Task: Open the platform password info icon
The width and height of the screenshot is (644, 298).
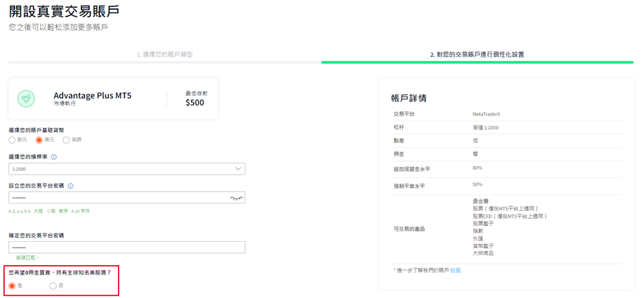Action: coord(71,186)
